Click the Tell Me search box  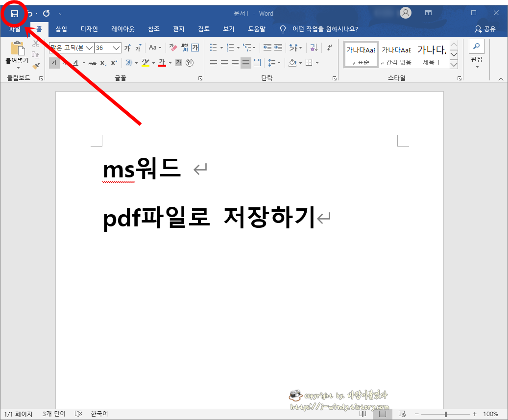point(325,29)
